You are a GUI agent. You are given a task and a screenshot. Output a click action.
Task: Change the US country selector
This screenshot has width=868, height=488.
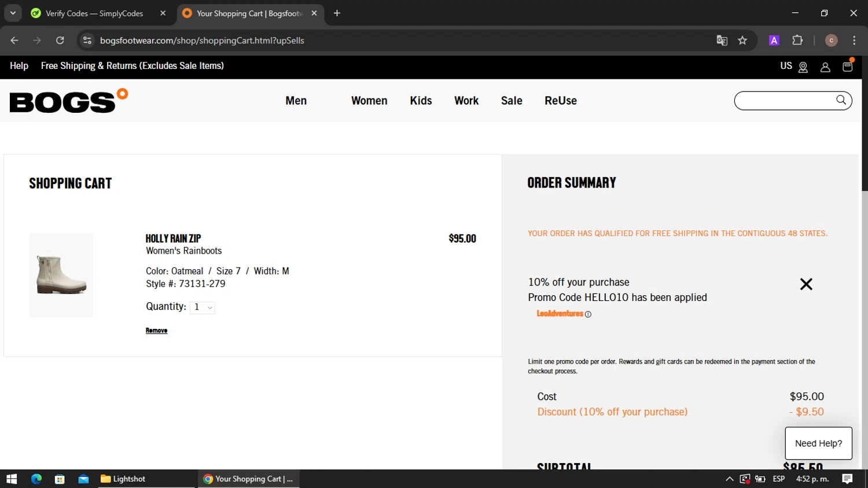pos(794,67)
